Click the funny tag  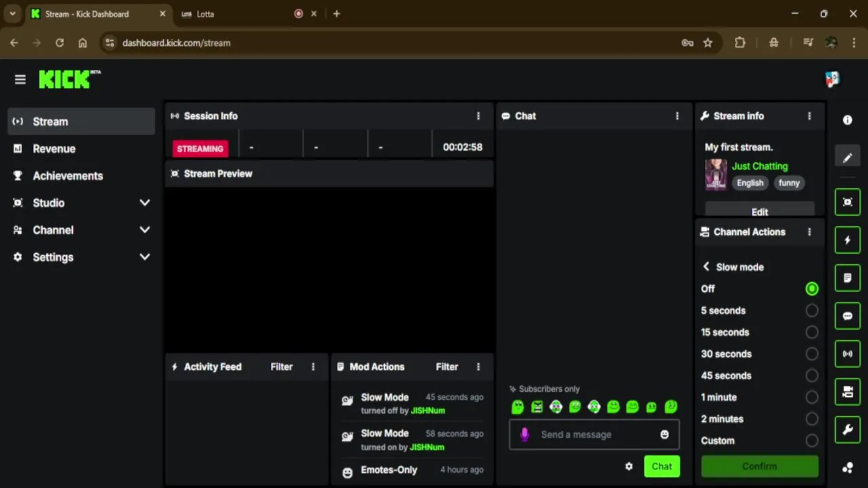[x=789, y=183]
